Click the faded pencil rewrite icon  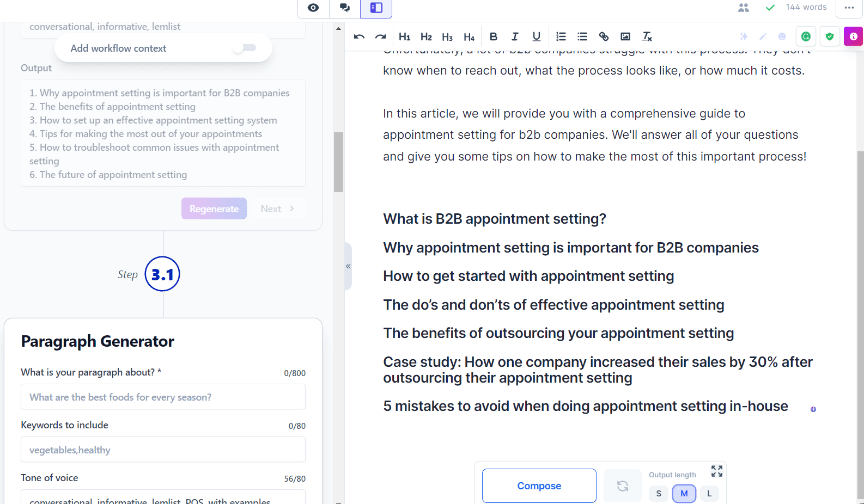763,36
